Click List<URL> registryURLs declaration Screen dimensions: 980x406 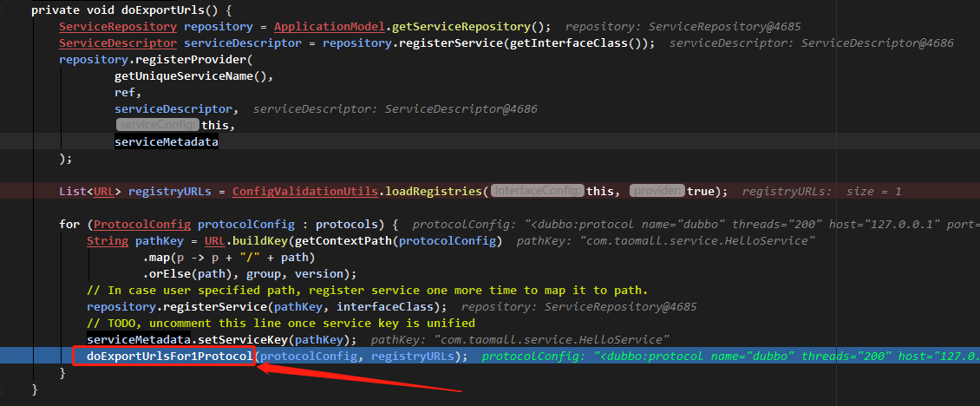tap(135, 192)
